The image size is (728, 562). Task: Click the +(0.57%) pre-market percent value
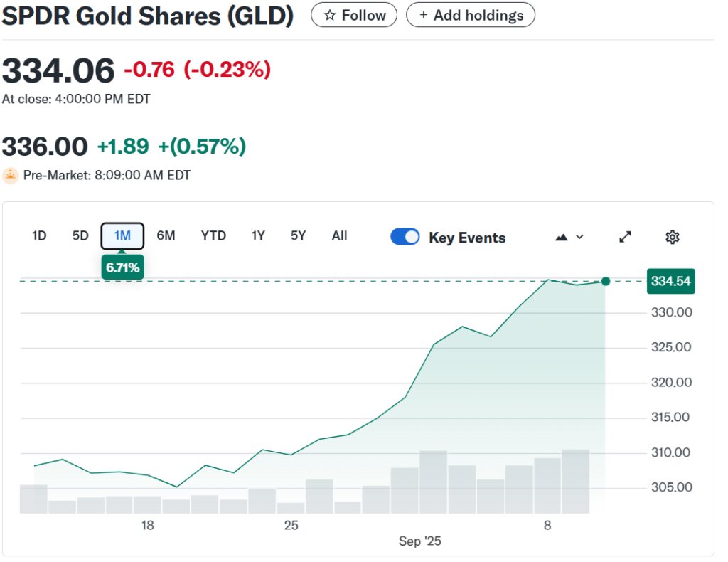coord(202,147)
